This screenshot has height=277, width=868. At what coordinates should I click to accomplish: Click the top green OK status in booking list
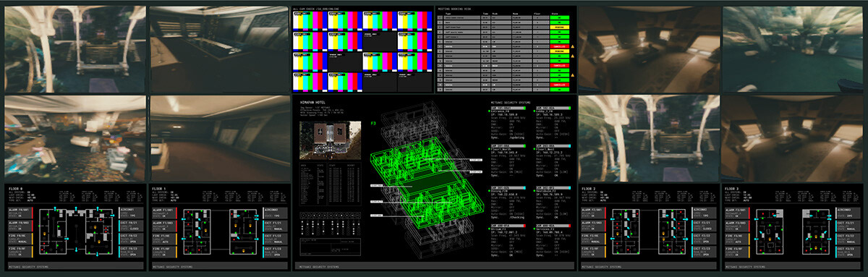[559, 17]
